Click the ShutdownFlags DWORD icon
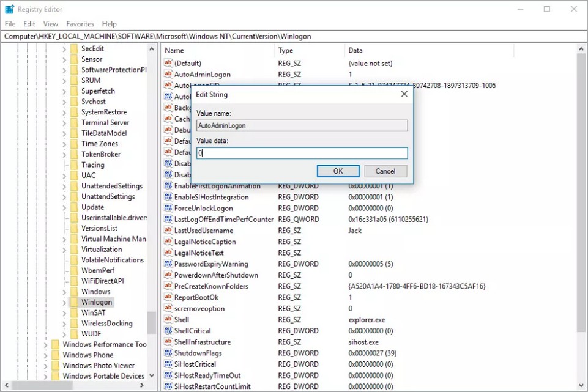 click(168, 353)
